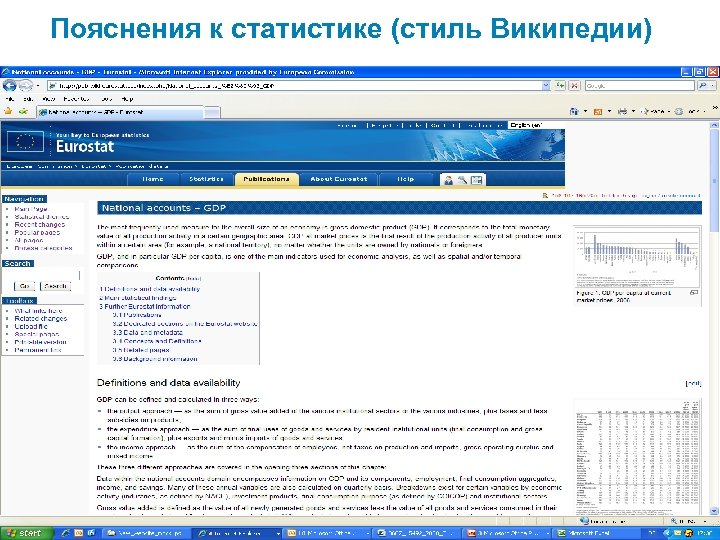Click the European Union flag emblem
Screen dimensions: 720x540
click(x=25, y=142)
